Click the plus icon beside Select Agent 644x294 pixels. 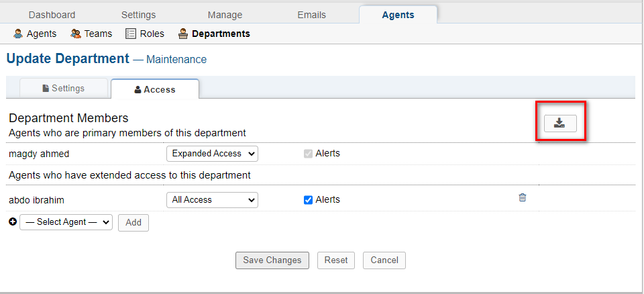pos(13,222)
